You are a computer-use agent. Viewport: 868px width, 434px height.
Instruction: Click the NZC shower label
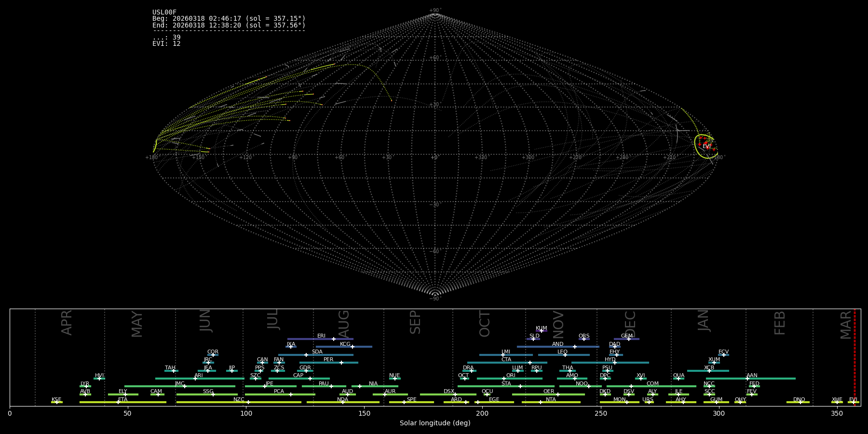(x=239, y=400)
